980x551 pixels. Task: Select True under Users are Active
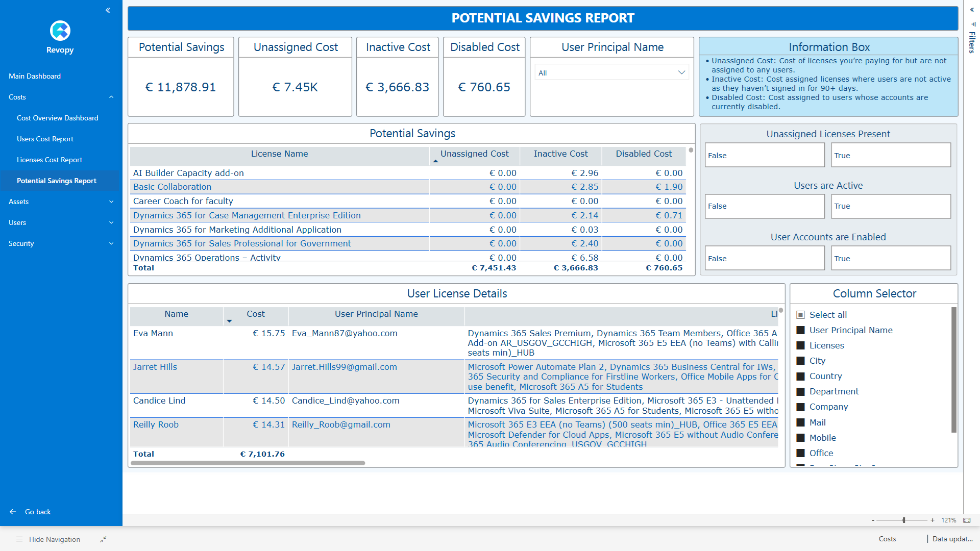[x=891, y=206]
